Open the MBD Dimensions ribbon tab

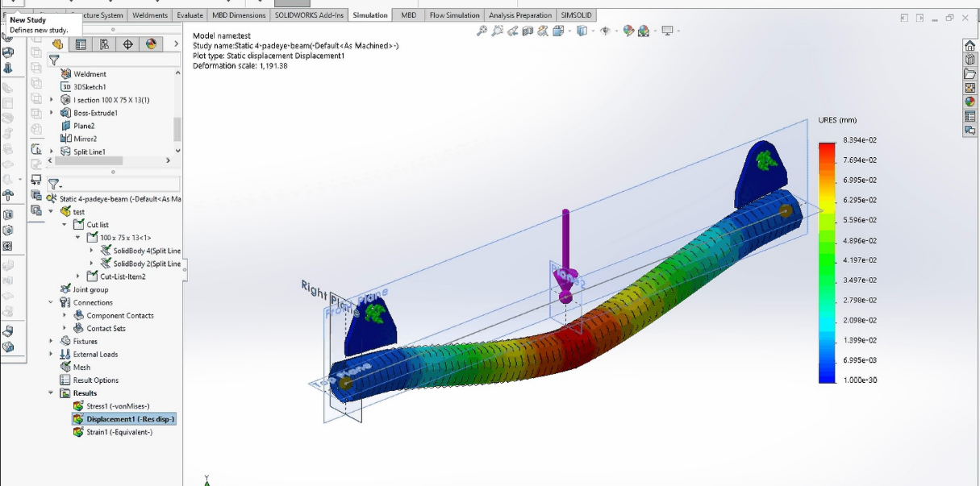point(240,15)
